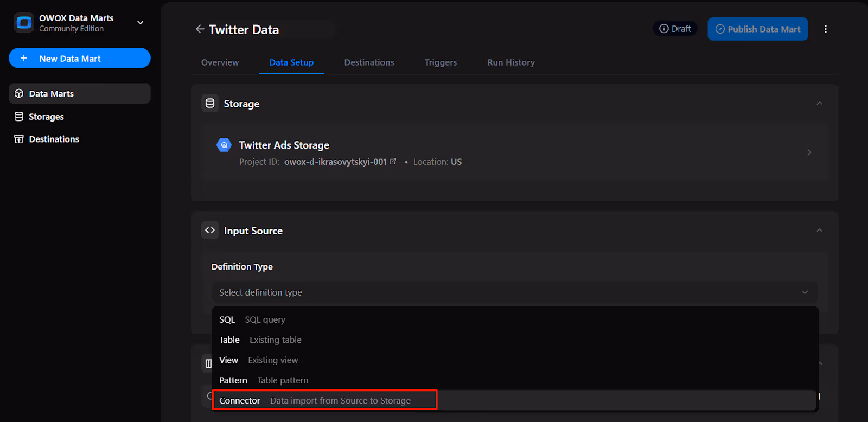
Task: Choose the Table existing table option
Action: click(x=514, y=340)
